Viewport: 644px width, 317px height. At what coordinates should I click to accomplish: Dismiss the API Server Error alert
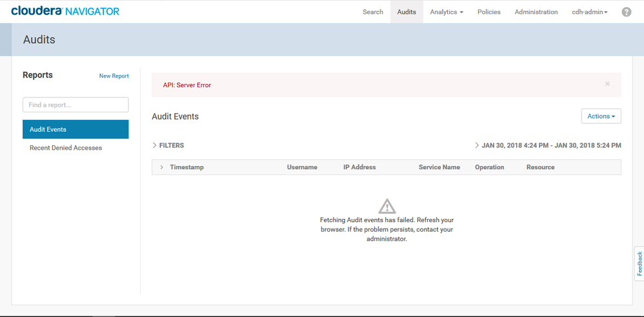607,84
